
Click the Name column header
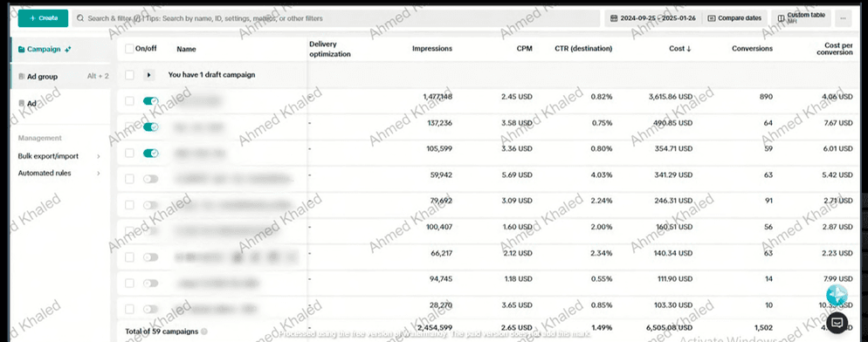click(x=187, y=49)
